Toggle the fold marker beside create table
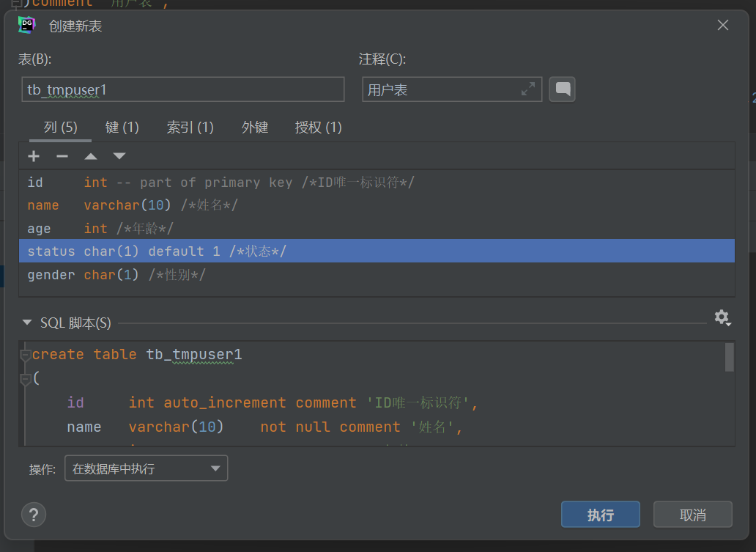 point(26,355)
